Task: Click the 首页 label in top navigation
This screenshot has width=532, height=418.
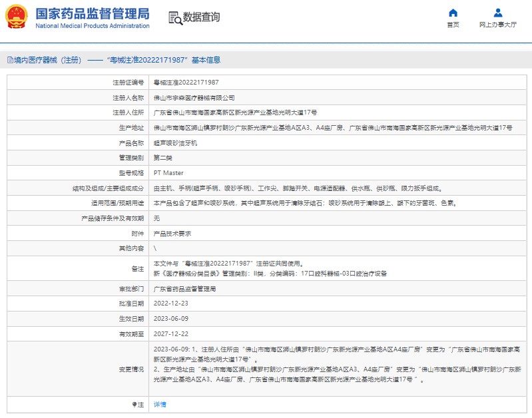Action: (x=453, y=25)
